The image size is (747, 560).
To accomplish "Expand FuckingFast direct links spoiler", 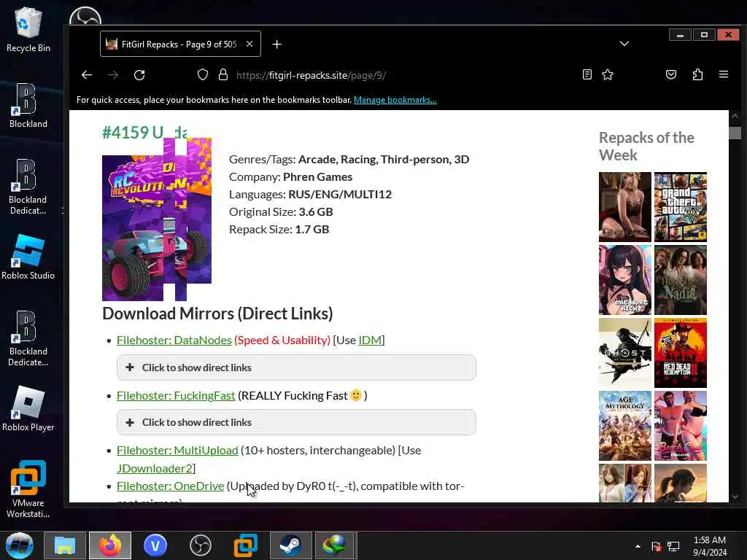I will (x=296, y=422).
